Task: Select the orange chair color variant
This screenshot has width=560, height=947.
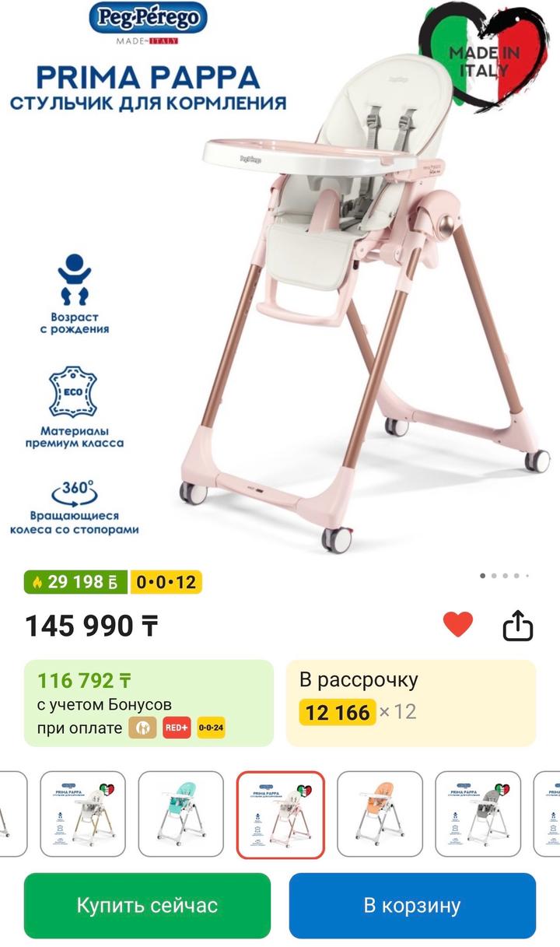Action: [380, 814]
